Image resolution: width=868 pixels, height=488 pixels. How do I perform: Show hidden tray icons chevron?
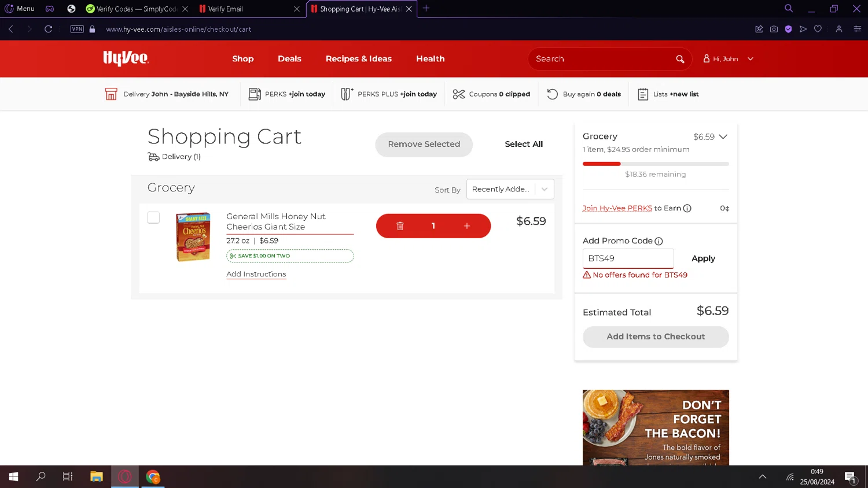[763, 477]
